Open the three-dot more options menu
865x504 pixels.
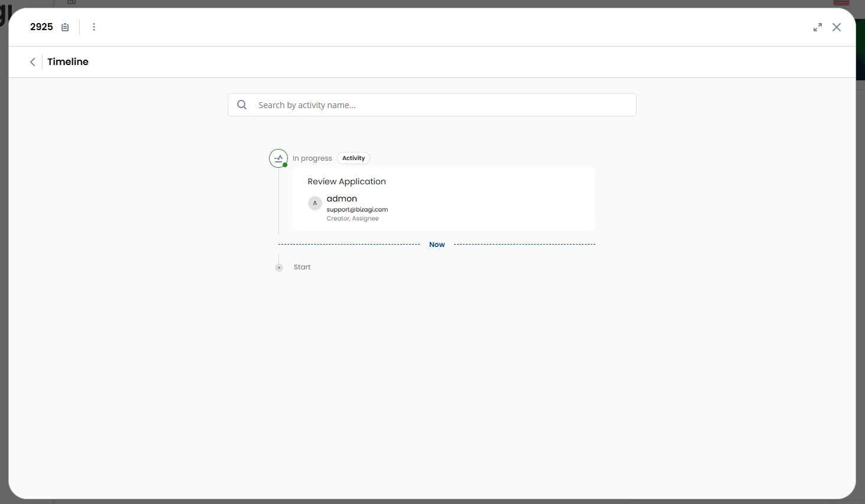tap(94, 27)
